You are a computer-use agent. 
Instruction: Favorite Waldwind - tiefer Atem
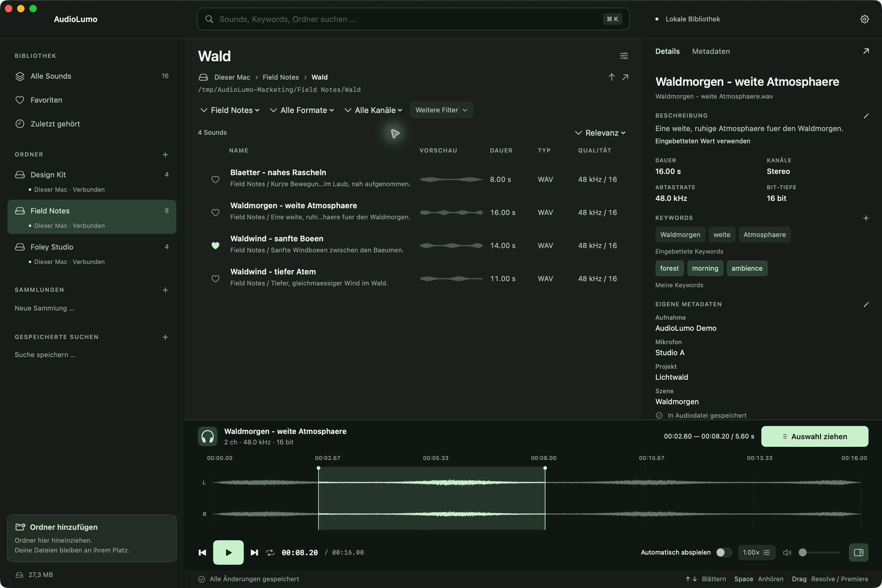pos(215,278)
